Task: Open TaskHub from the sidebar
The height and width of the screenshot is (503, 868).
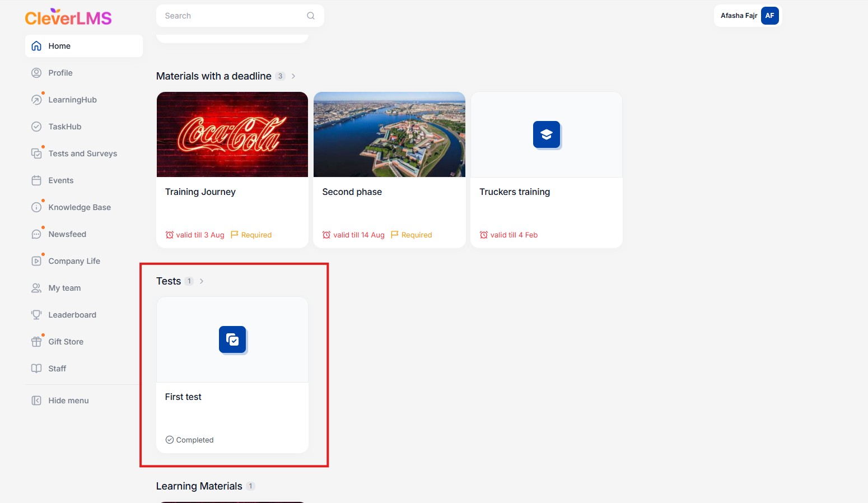Action: click(x=84, y=127)
